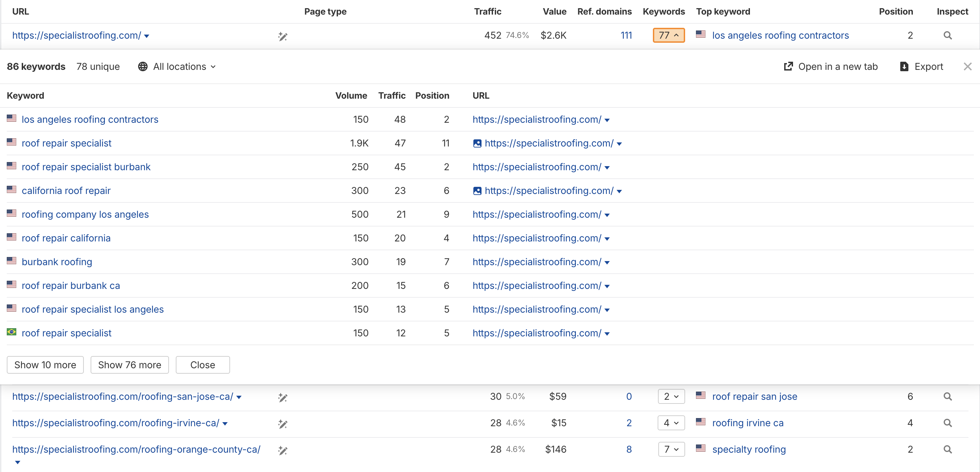Click the globe icon next to All locations
Screen dimensions: 980x472
tap(143, 66)
